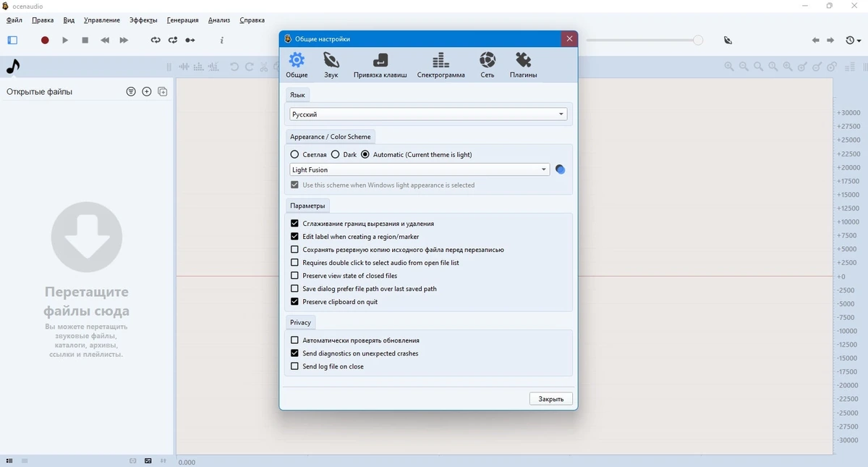The height and width of the screenshot is (467, 868).
Task: Open the Анализ menu
Action: [x=219, y=20]
